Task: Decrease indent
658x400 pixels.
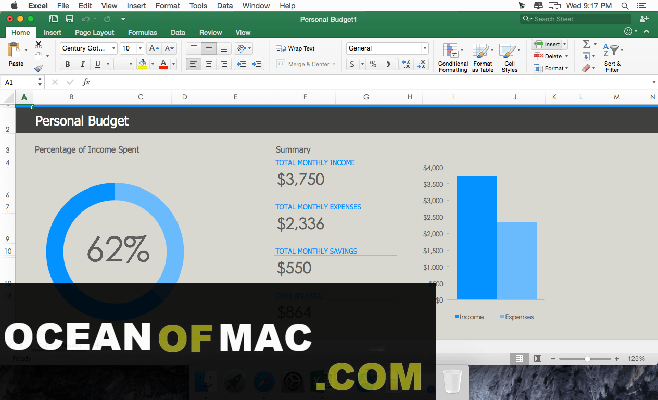Action: pyautogui.click(x=241, y=64)
